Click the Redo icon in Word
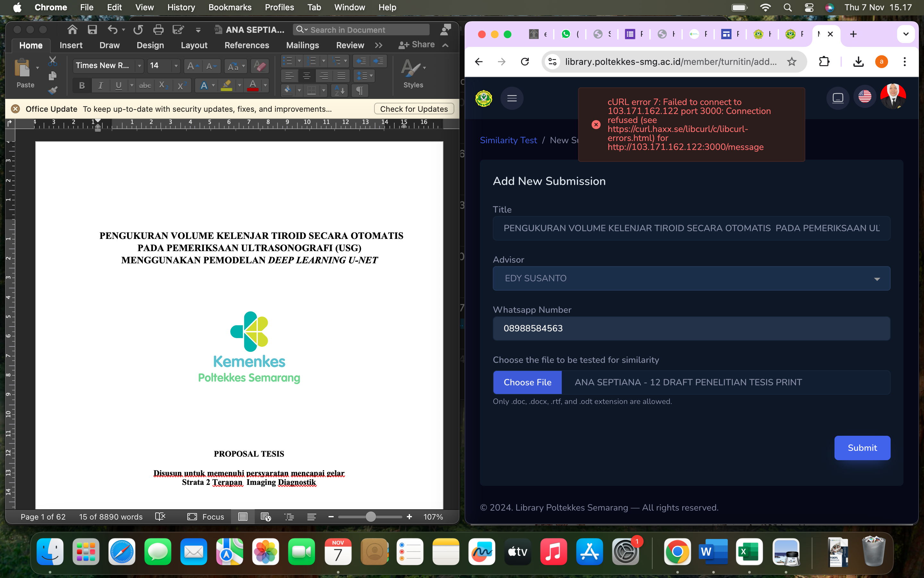Image resolution: width=924 pixels, height=578 pixels. click(x=138, y=30)
